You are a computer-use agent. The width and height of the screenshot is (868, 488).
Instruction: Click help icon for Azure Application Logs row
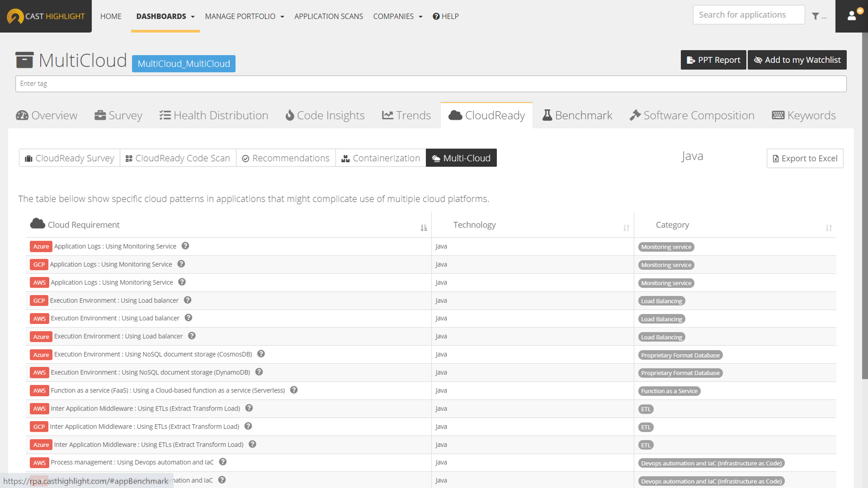click(x=185, y=246)
